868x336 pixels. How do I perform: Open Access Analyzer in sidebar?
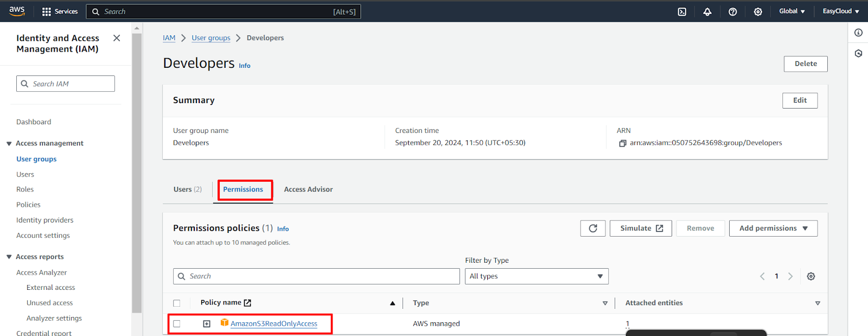click(41, 272)
